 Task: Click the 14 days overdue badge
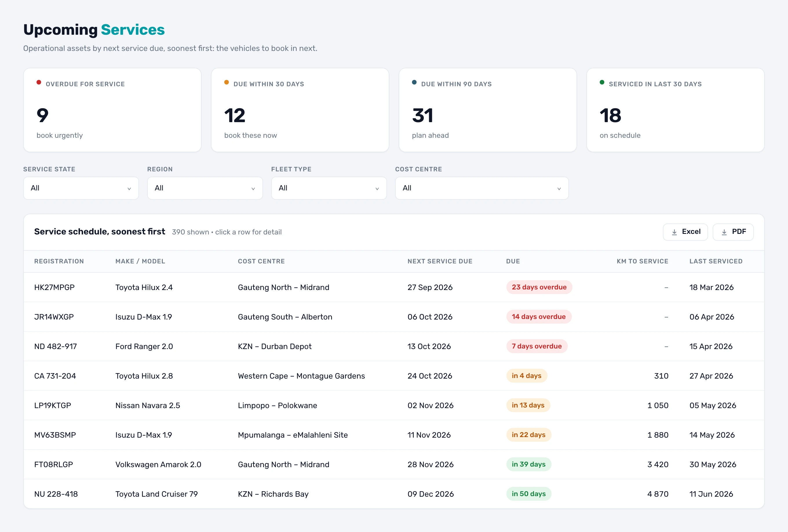(539, 316)
